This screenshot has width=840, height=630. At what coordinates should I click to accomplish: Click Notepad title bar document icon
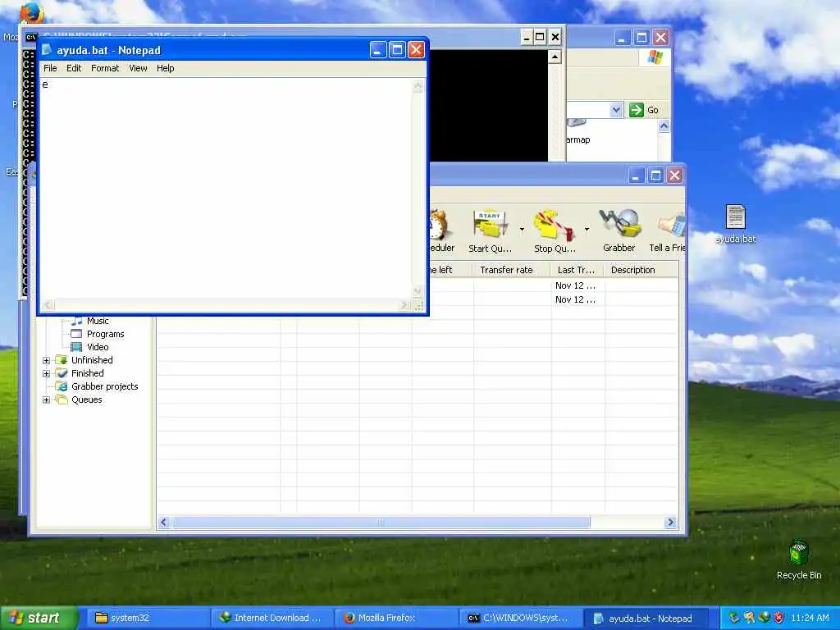click(x=47, y=50)
